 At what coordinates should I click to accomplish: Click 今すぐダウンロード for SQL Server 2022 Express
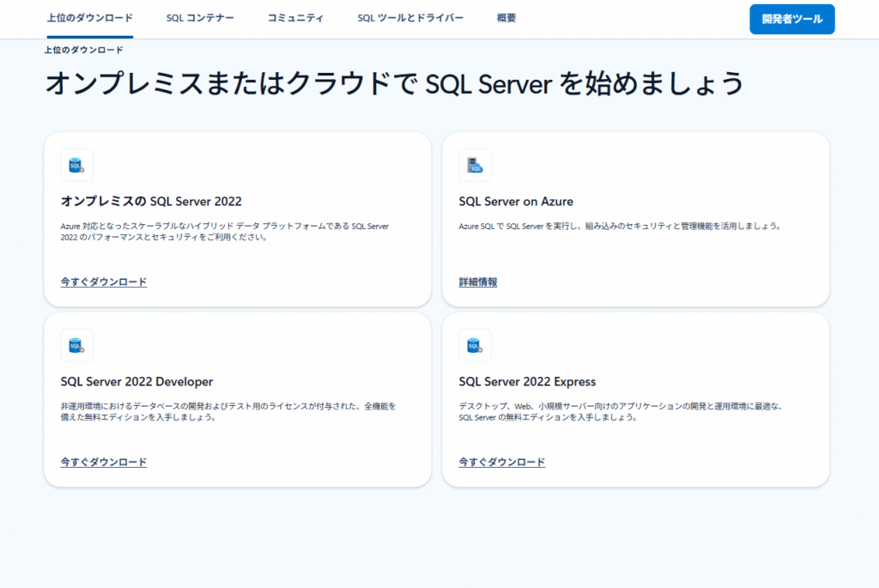coord(501,462)
